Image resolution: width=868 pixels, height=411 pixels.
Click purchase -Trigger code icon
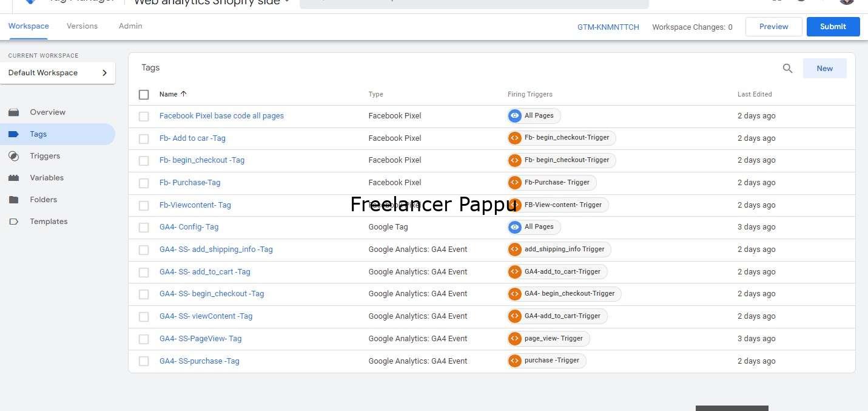pyautogui.click(x=515, y=361)
